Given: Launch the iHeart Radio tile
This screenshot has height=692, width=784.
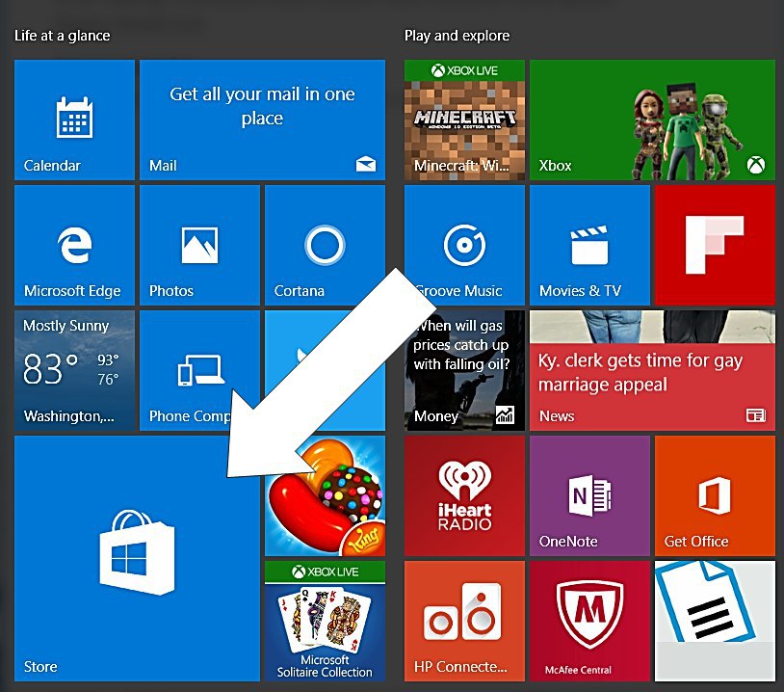Looking at the screenshot, I should click(464, 495).
